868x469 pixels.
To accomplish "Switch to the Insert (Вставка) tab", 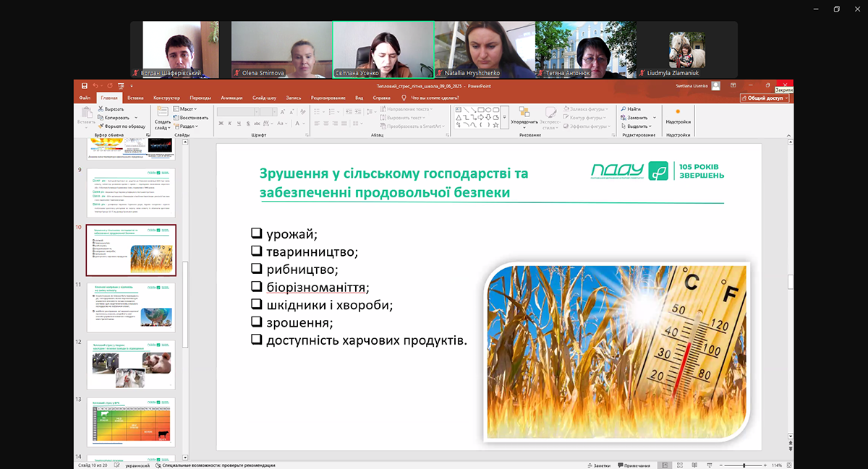I will (x=135, y=98).
